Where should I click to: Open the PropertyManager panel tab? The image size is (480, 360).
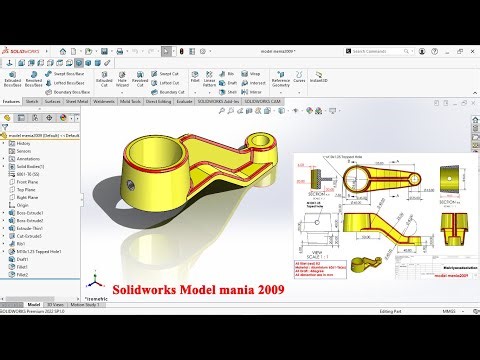click(x=21, y=118)
